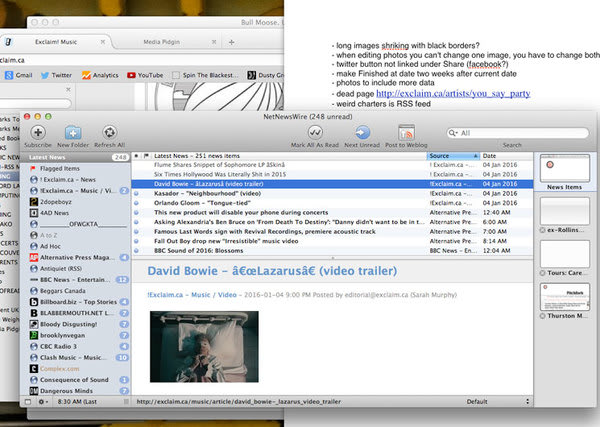This screenshot has height=427, width=600.
Task: Select the Dangerous Minds feed icon
Action: pyautogui.click(x=34, y=391)
